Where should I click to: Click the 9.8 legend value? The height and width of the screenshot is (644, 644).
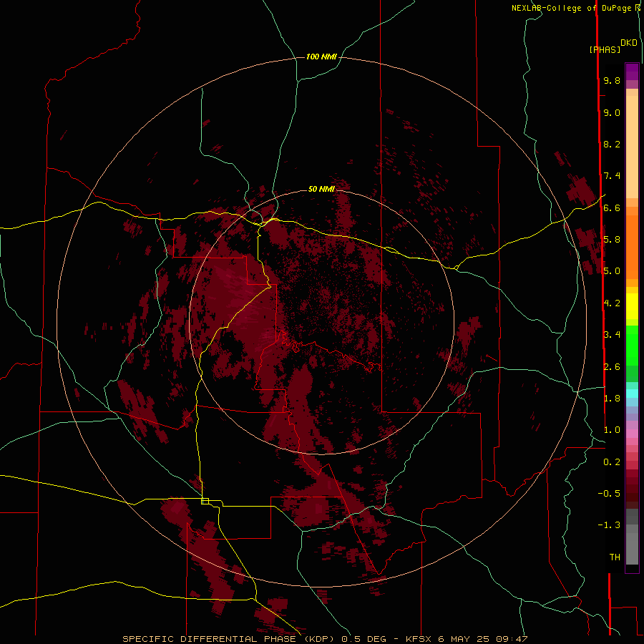click(x=612, y=80)
